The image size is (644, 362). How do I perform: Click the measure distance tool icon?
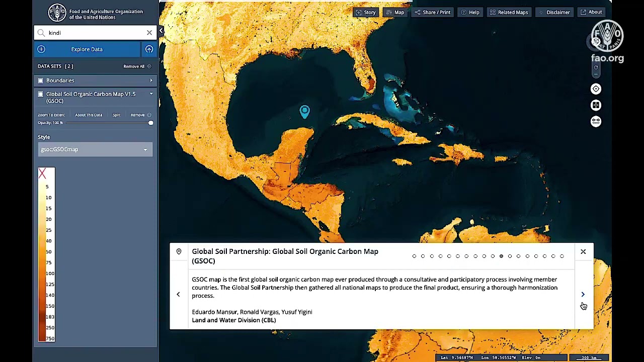[596, 122]
